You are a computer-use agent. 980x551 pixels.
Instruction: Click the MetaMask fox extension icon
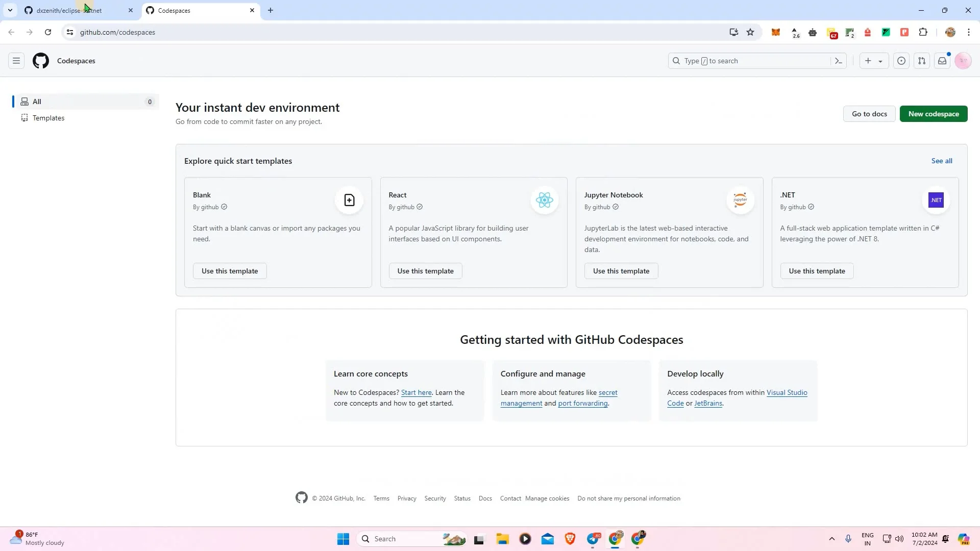pyautogui.click(x=776, y=32)
